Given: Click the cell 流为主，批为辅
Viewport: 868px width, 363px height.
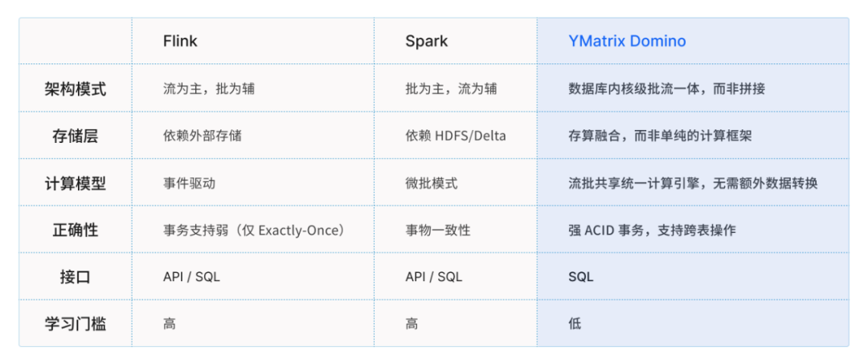Looking at the screenshot, I should [x=209, y=89].
